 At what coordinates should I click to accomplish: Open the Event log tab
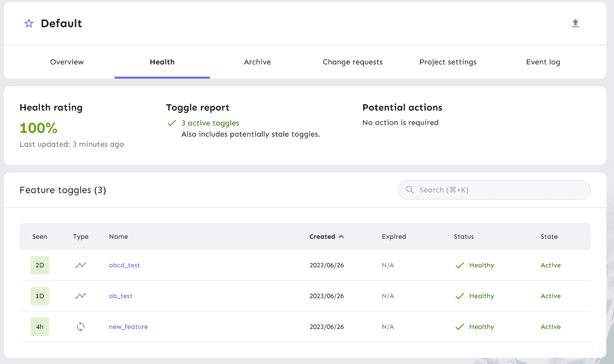pyautogui.click(x=543, y=62)
